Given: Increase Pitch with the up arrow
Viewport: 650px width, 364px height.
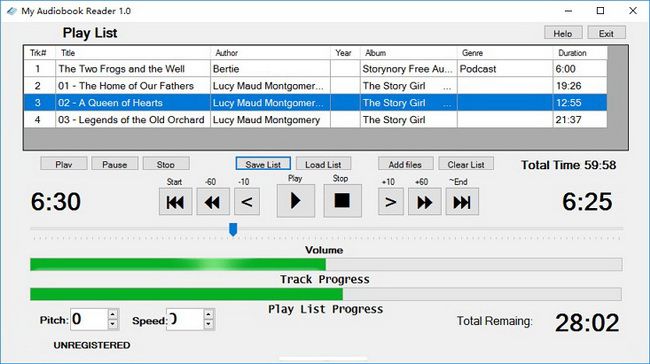Looking at the screenshot, I should [x=113, y=314].
